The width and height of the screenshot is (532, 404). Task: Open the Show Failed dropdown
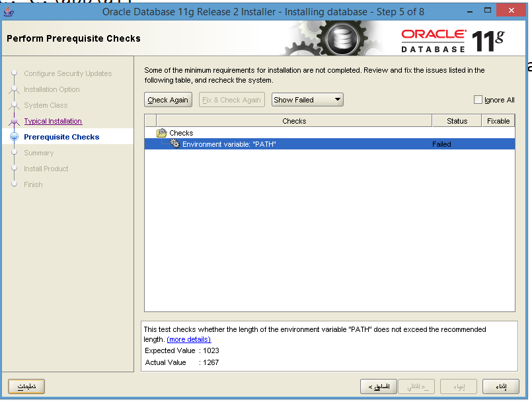(x=307, y=100)
